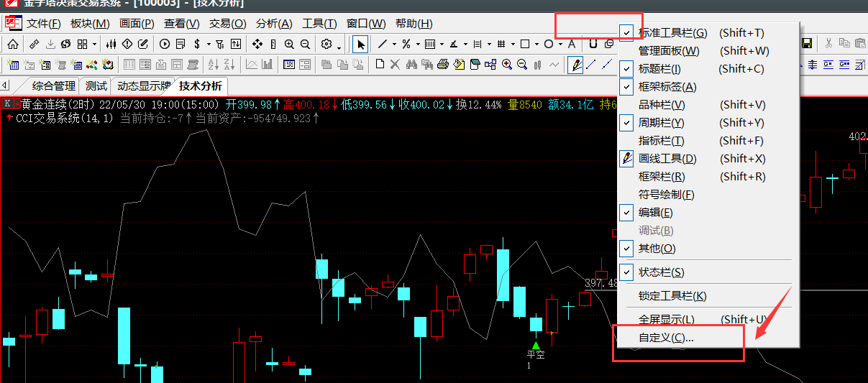Screen dimensions: 868x383
Task: Click the red magnifier zoom in icon
Action: (507, 64)
